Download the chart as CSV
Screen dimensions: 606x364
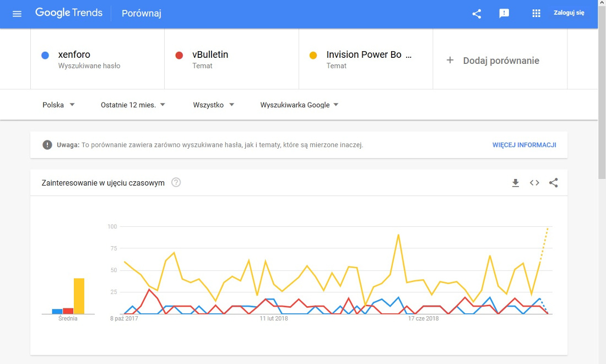click(516, 183)
